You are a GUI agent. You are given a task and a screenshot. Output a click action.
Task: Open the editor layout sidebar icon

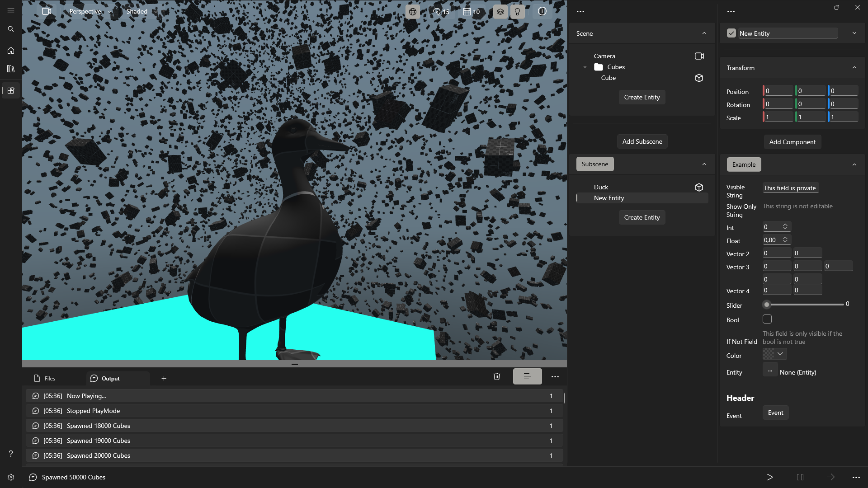(11, 90)
